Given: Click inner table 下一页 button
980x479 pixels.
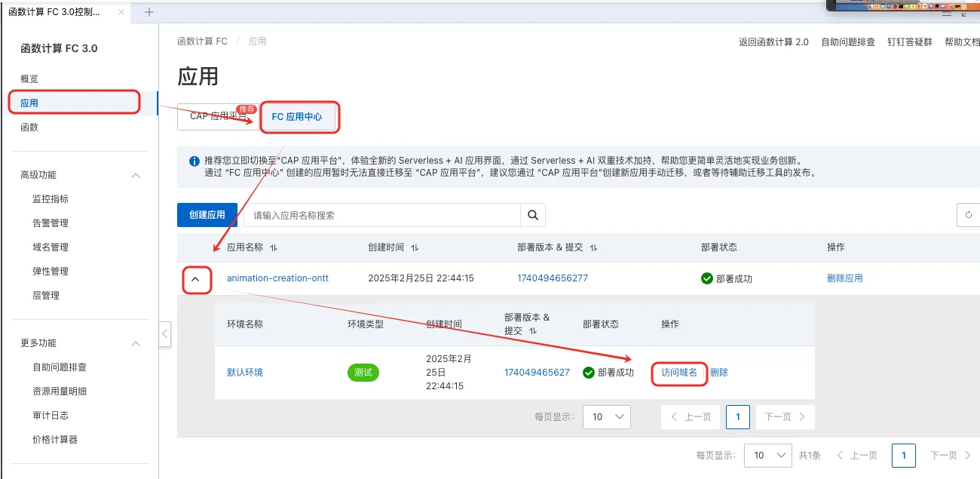Looking at the screenshot, I should coord(785,417).
